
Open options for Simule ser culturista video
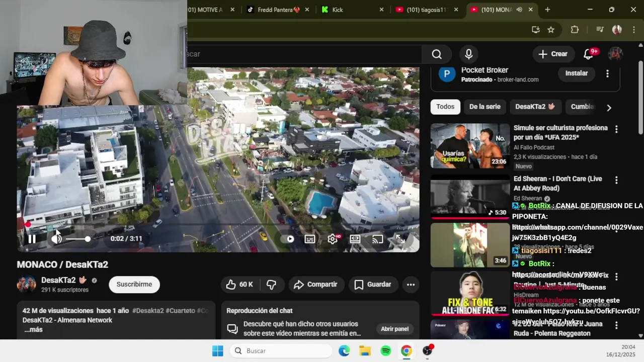[616, 129]
